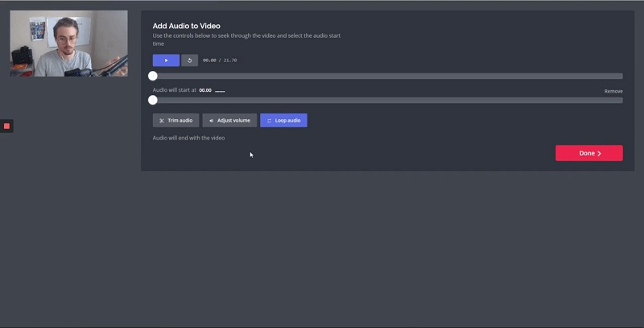Screen dimensions: 644x328
Task: Click the speaker icon on Adjust volume
Action: [211, 121]
